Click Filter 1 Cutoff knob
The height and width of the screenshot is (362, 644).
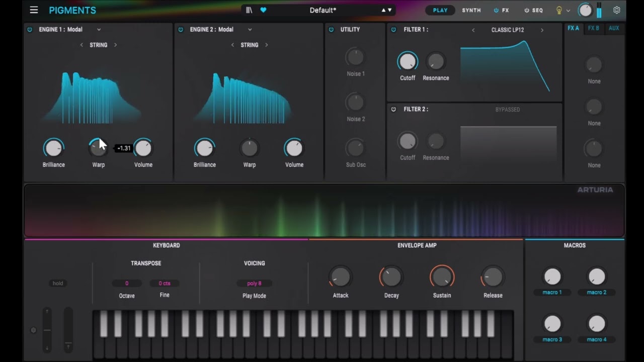(408, 62)
